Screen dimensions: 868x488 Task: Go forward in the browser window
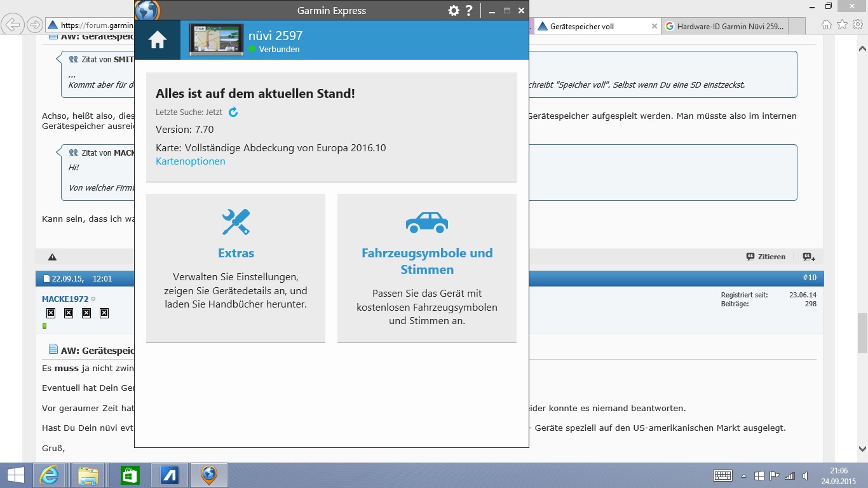tap(34, 25)
